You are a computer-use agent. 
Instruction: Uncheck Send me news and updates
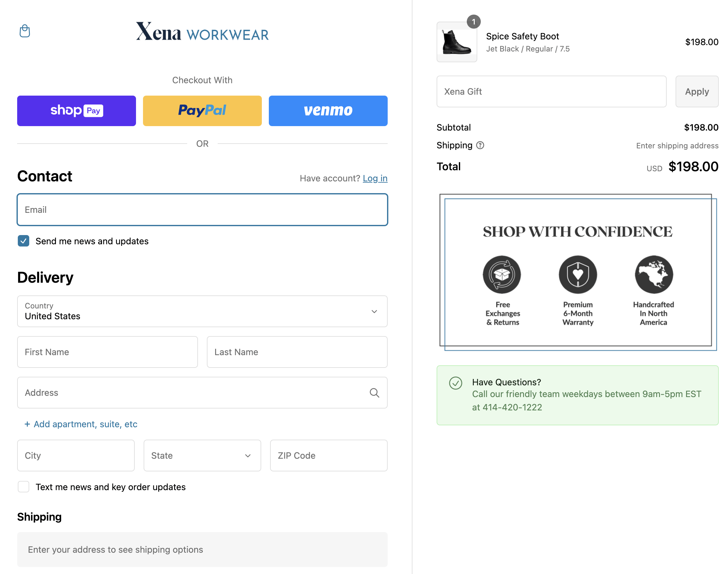coord(24,241)
